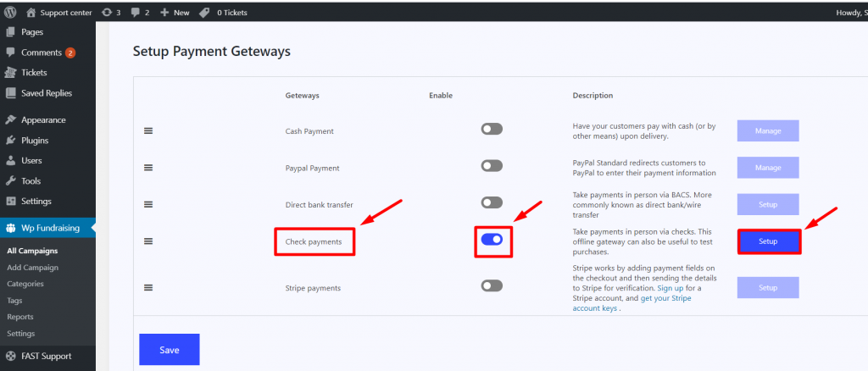
Task: Click Manage for Cash Payment
Action: pyautogui.click(x=768, y=131)
